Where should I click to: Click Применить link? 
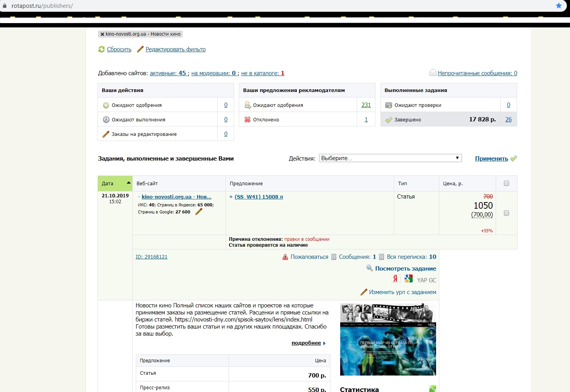pyautogui.click(x=491, y=159)
